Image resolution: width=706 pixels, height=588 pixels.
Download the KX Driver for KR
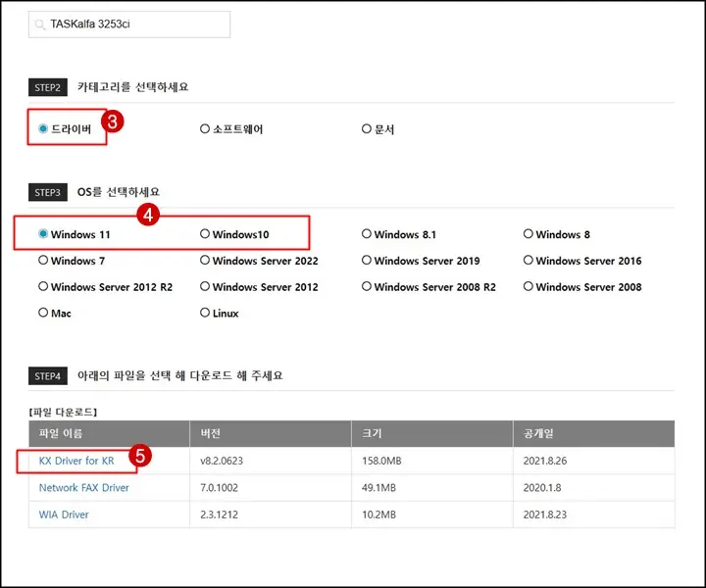point(76,461)
